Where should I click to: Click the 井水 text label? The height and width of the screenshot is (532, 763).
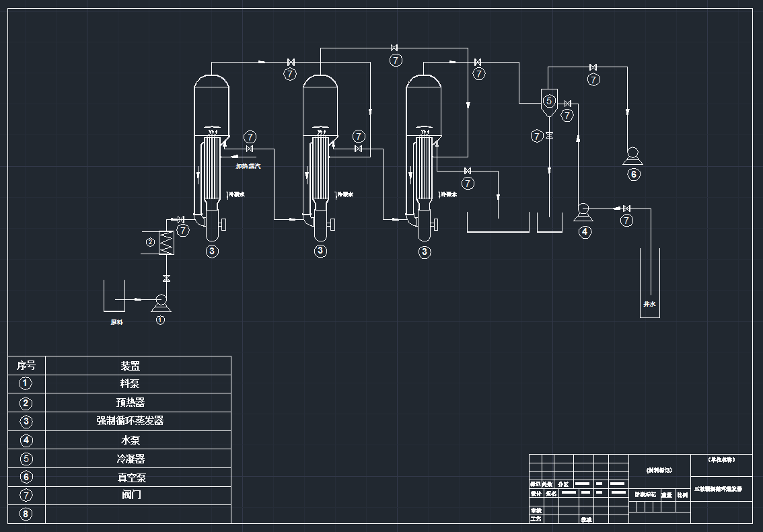(649, 304)
